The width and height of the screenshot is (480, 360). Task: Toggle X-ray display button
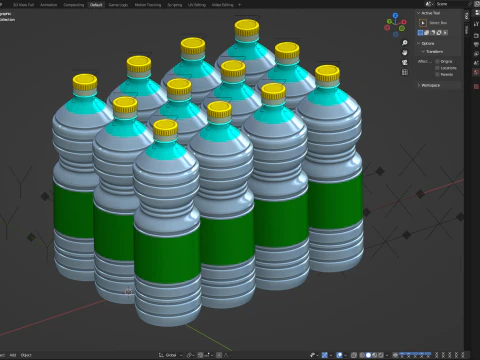pos(354,355)
